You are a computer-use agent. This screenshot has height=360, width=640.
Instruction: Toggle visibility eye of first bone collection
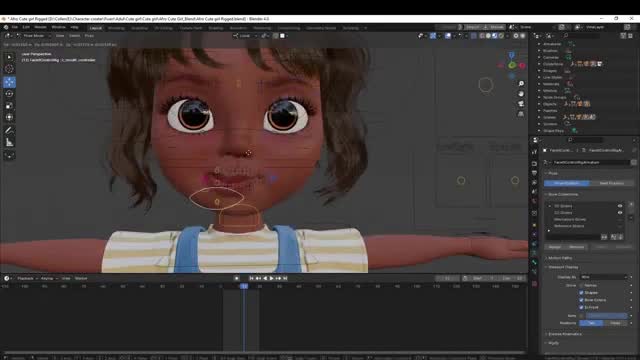tap(620, 206)
